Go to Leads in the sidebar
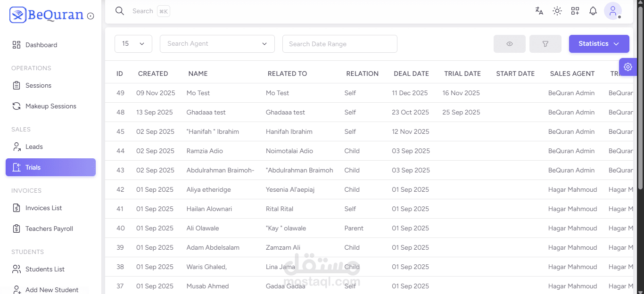This screenshot has width=644, height=294. pos(34,147)
